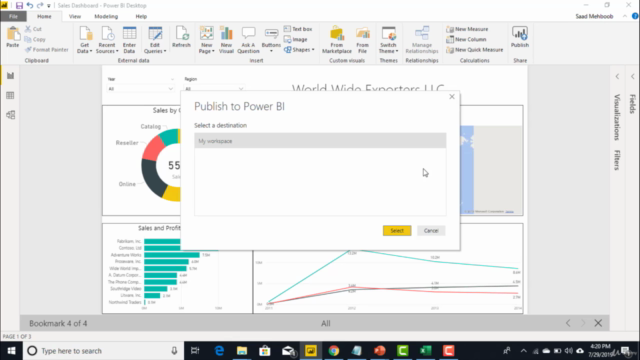Viewport: 640px width, 360px height.
Task: Click the Save icon in title bar
Action: pos(19,5)
